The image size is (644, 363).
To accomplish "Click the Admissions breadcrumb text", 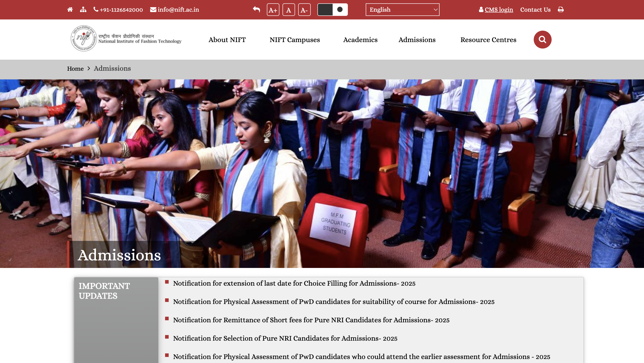I will pos(112,68).
